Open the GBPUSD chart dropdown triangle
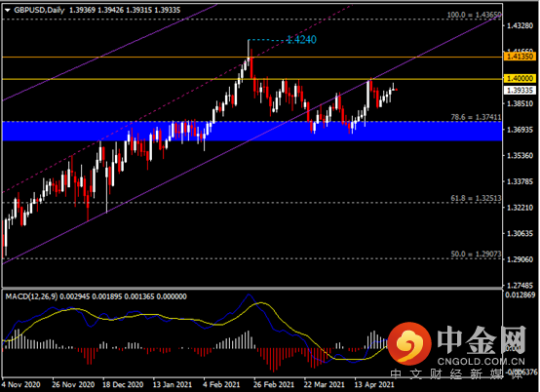 pos(8,11)
